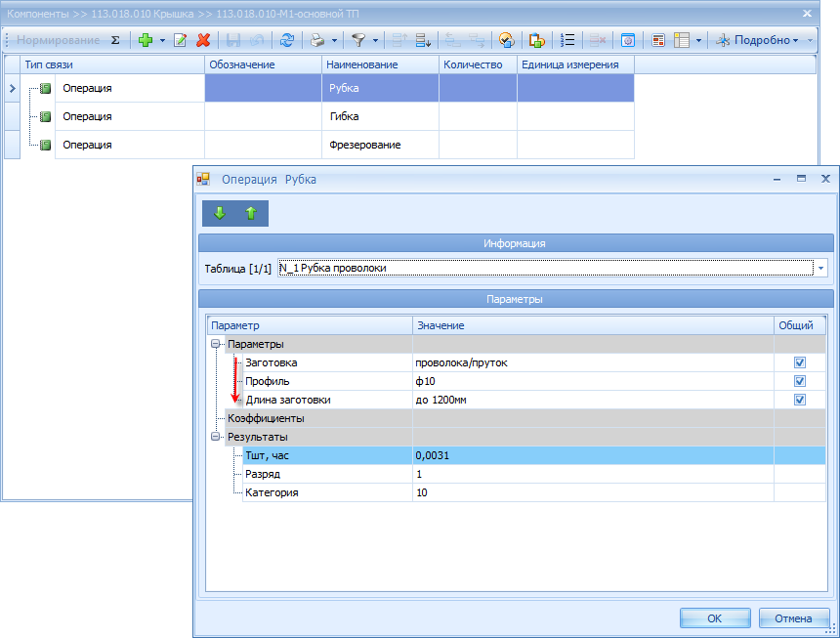The height and width of the screenshot is (638, 840).
Task: Click the numbered list icon
Action: pyautogui.click(x=567, y=40)
